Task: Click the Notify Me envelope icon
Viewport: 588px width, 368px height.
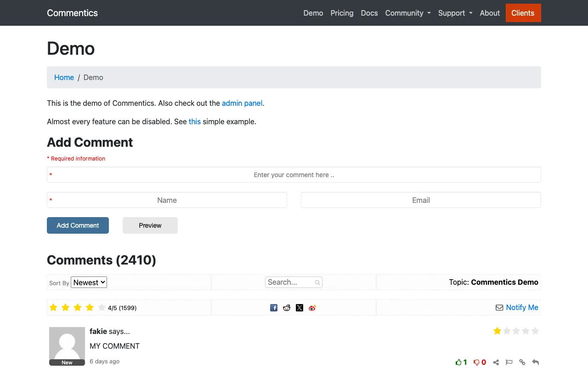Action: [x=499, y=308]
